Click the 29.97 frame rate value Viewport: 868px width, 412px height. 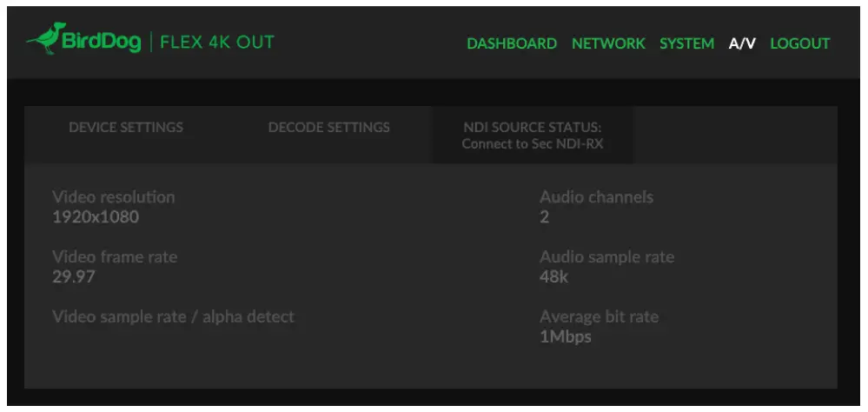[74, 277]
